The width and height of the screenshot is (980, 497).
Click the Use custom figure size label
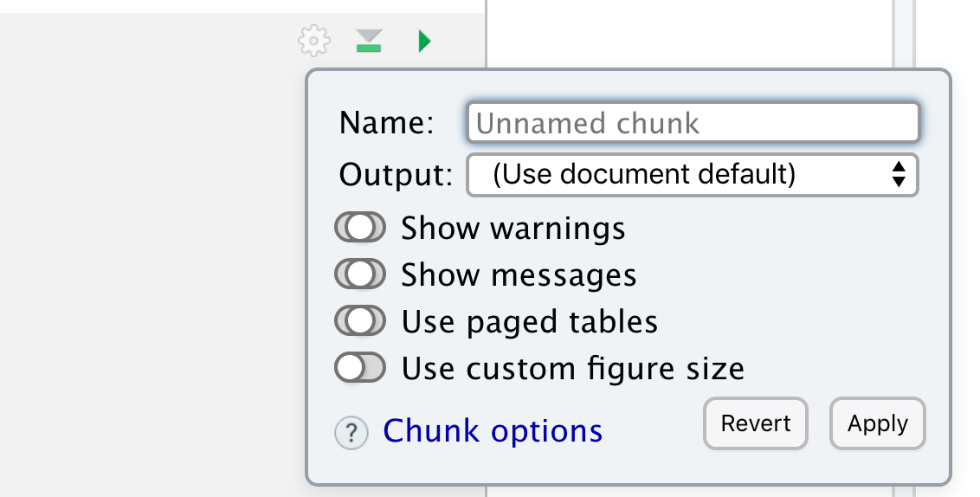click(572, 368)
